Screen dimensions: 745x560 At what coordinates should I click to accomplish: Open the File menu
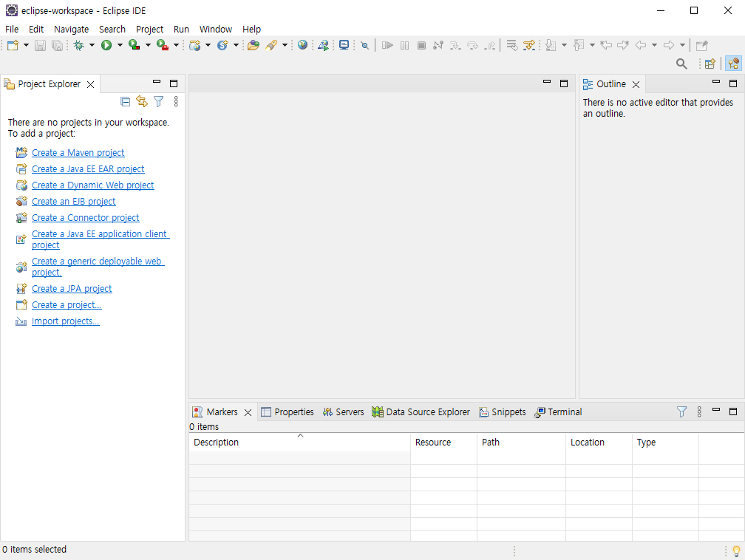click(x=12, y=29)
